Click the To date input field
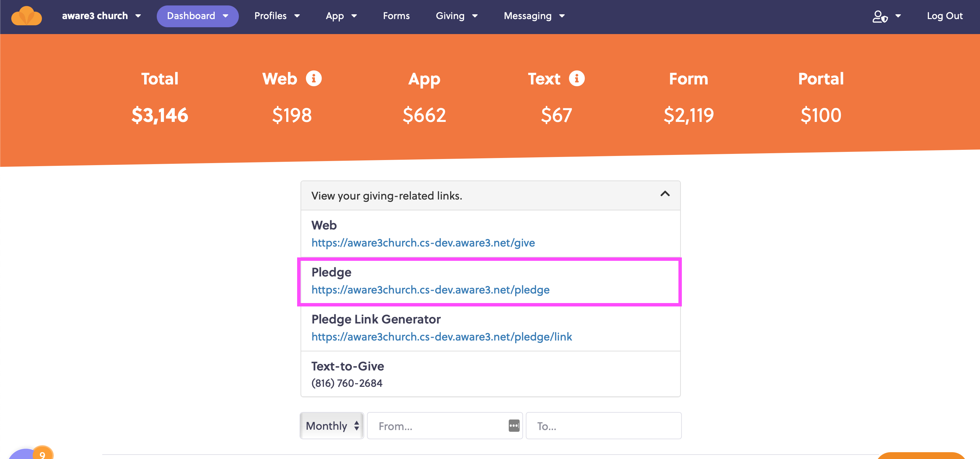 [x=603, y=426]
